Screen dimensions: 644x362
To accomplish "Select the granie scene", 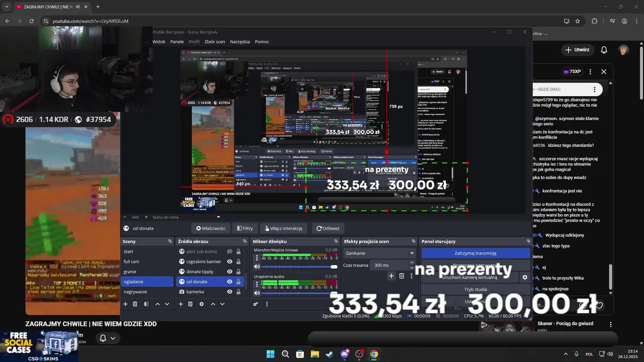I will (x=130, y=271).
